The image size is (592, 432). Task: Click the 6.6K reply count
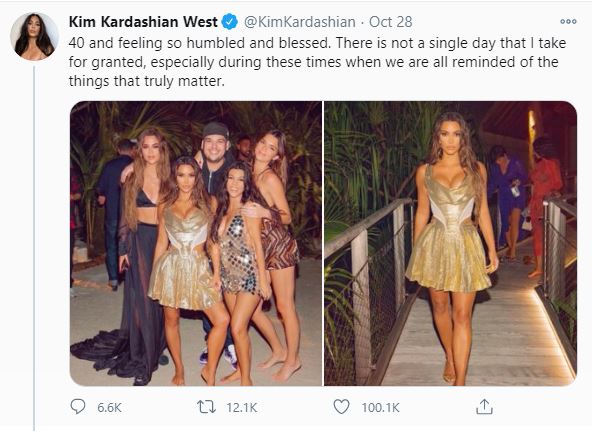coord(109,407)
